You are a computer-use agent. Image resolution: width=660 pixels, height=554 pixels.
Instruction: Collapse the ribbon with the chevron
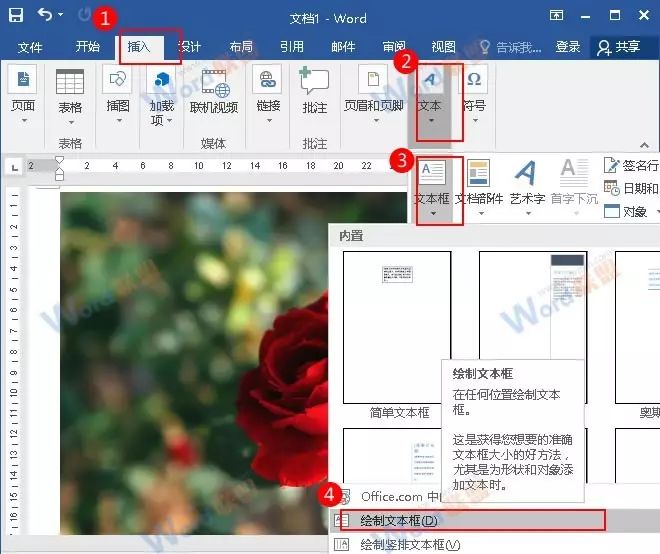(644, 144)
